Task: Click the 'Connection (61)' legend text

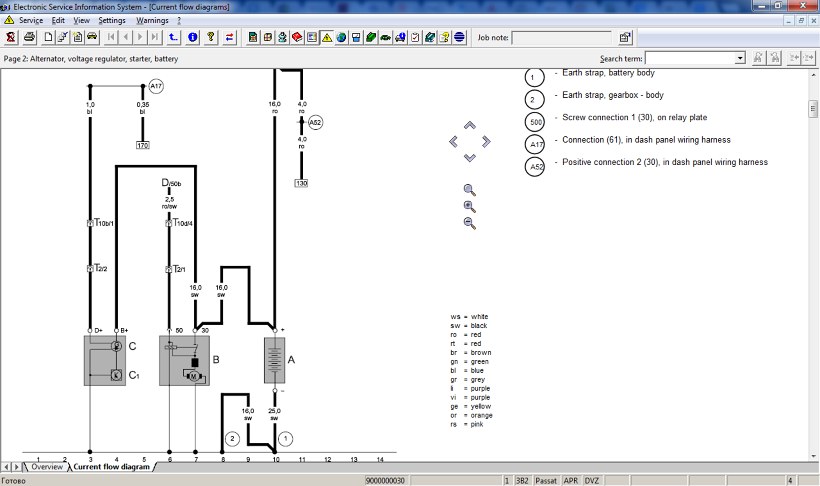Action: (x=646, y=140)
